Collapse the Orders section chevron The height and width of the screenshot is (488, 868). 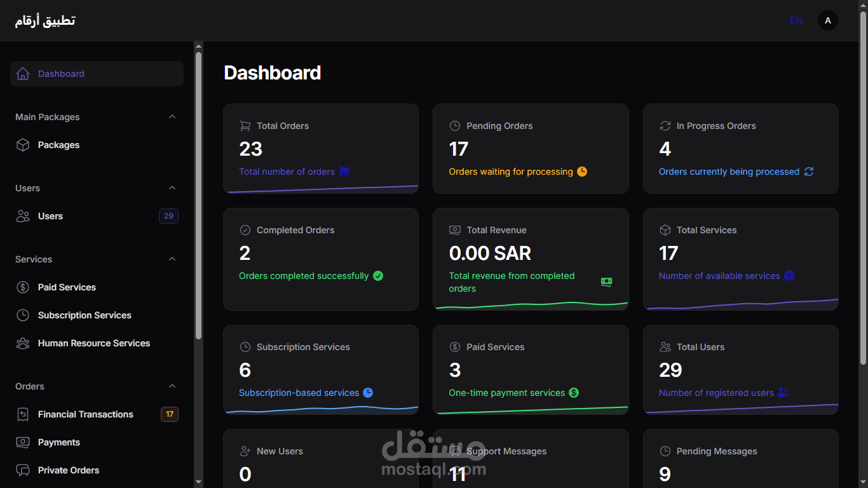coord(172,386)
